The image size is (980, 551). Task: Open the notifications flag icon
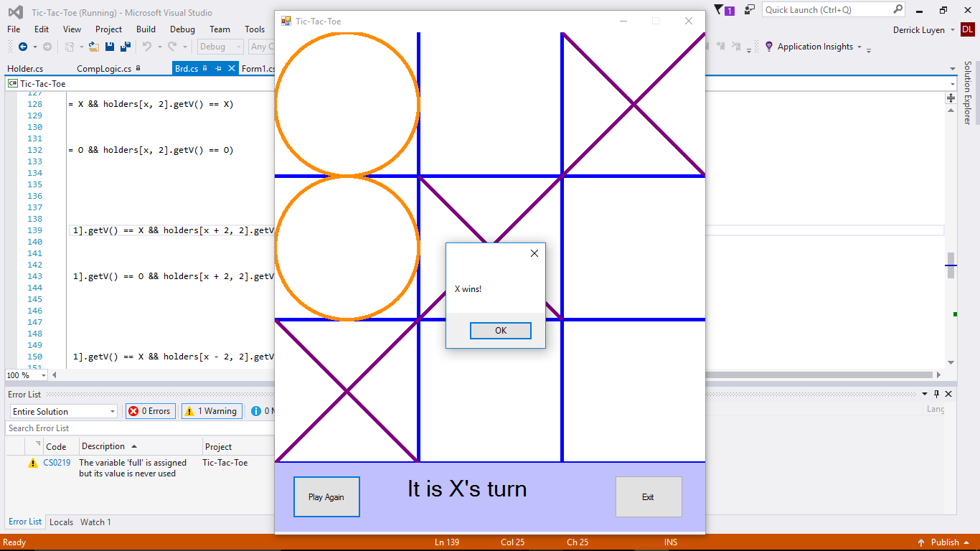point(720,9)
